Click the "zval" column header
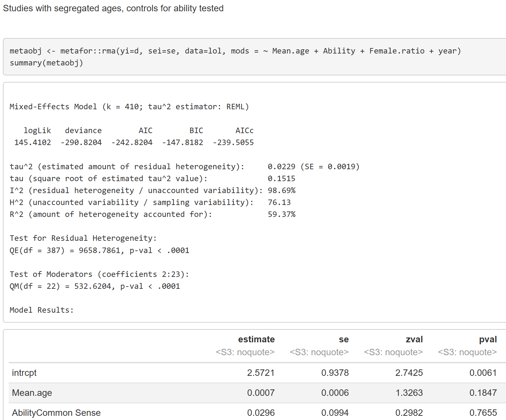Screen dimensions: 506x420 (x=414, y=339)
